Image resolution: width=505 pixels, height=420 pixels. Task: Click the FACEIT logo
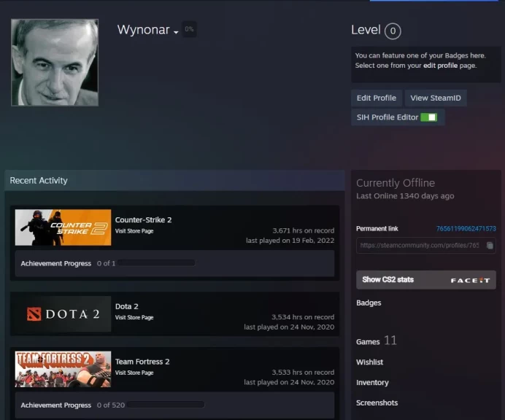pyautogui.click(x=471, y=280)
